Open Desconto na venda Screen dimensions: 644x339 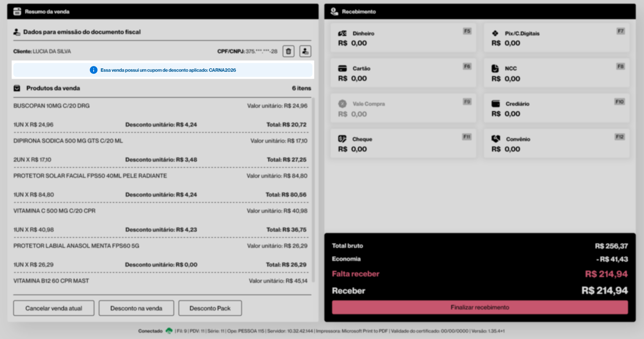click(x=136, y=308)
